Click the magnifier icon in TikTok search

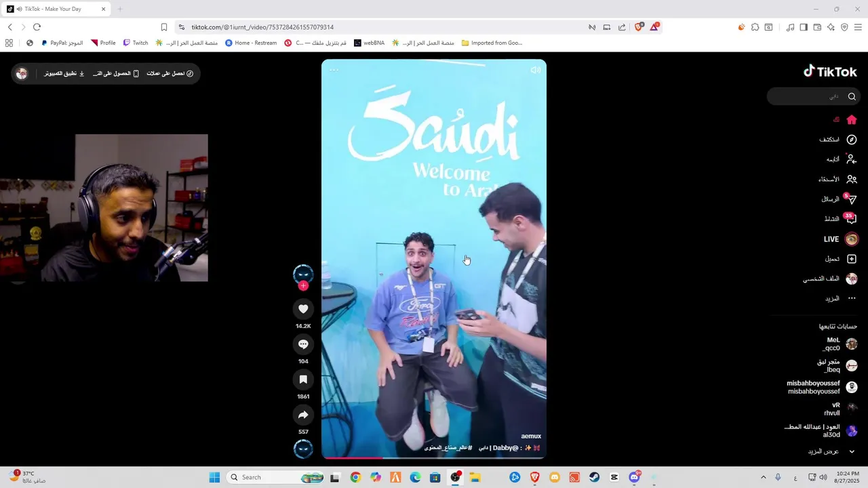tap(852, 96)
